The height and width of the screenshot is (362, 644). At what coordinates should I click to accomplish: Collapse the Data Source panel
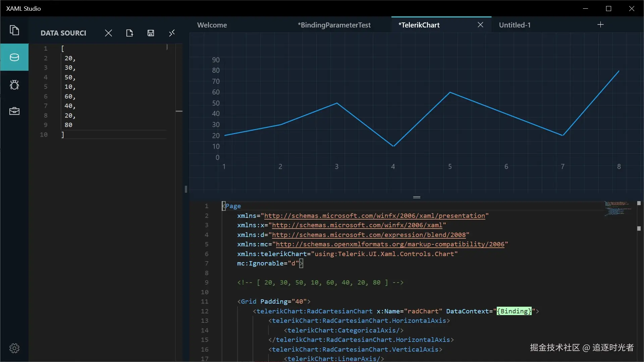coord(172,33)
